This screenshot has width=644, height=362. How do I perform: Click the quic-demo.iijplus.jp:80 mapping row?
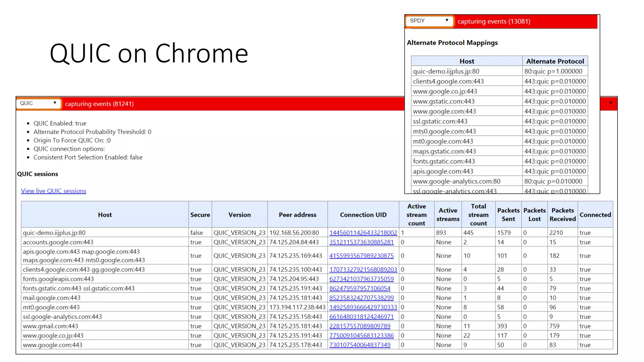click(x=446, y=71)
